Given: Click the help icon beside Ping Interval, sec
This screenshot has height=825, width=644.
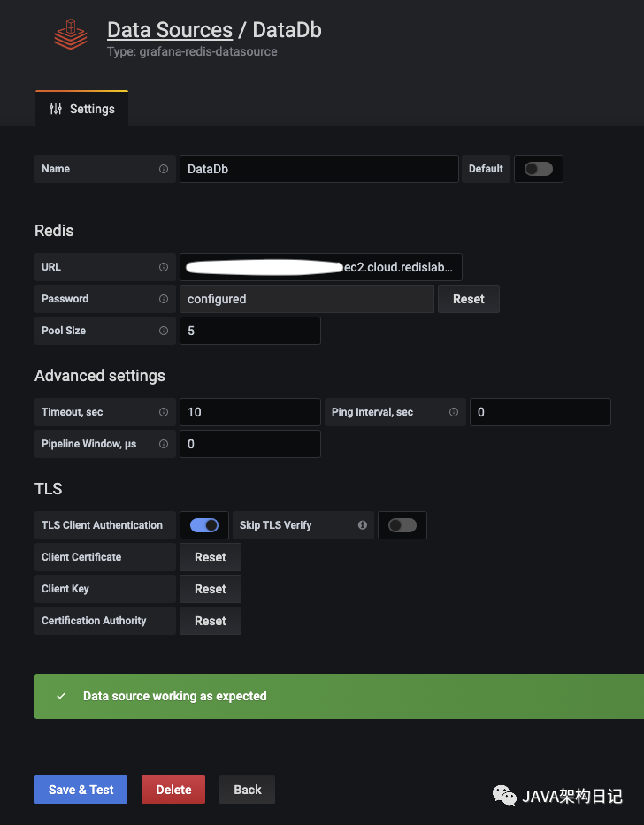Looking at the screenshot, I should tap(453, 412).
